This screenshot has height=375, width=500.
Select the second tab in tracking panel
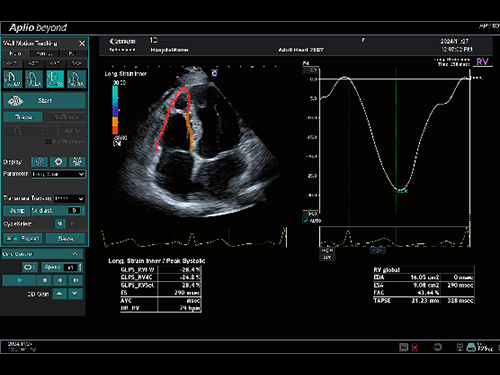click(44, 53)
